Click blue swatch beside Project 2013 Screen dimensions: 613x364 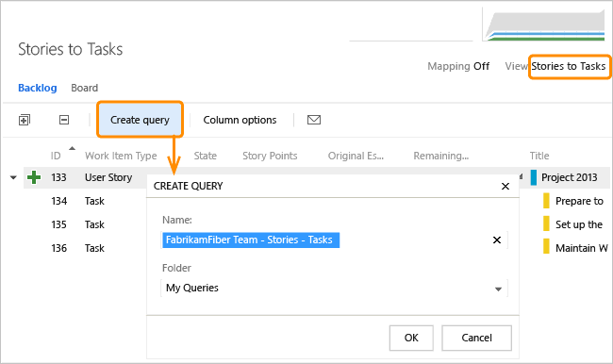534,177
